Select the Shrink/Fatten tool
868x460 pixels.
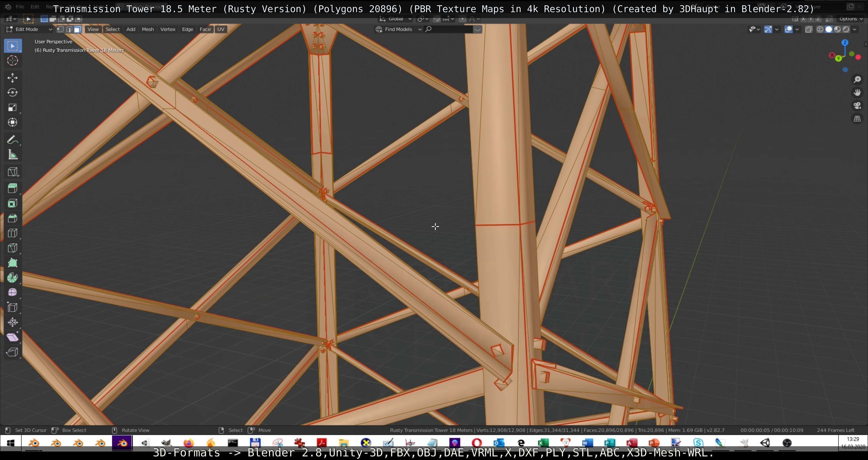point(13,322)
